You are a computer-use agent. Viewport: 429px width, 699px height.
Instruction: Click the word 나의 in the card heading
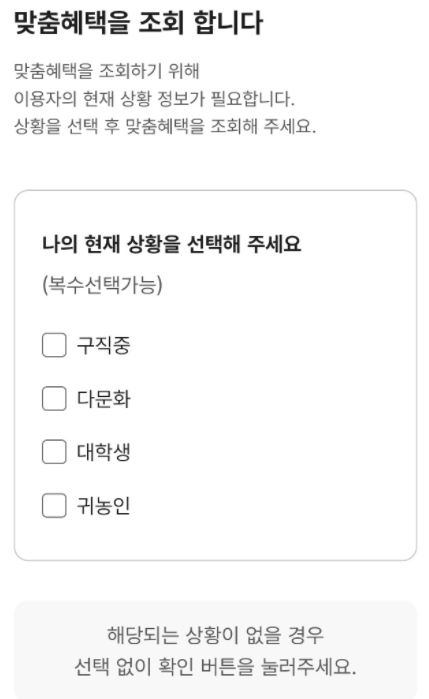point(60,244)
